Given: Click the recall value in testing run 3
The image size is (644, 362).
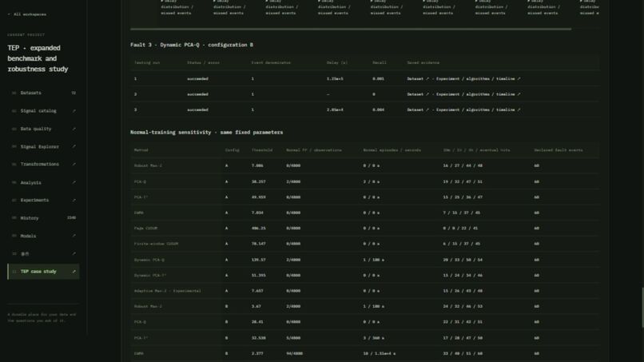Looking at the screenshot, I should coord(378,109).
